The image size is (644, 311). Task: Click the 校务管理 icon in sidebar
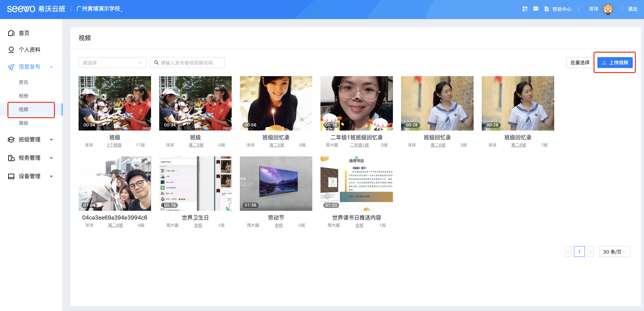coord(11,158)
